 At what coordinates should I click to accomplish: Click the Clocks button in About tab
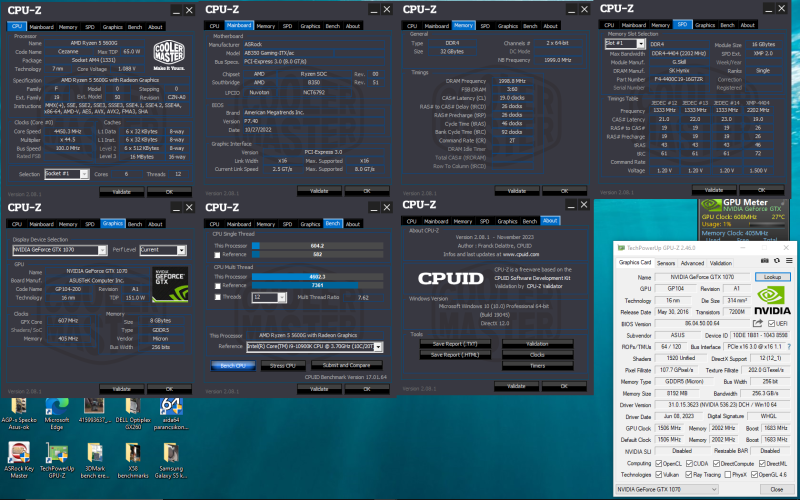[537, 355]
